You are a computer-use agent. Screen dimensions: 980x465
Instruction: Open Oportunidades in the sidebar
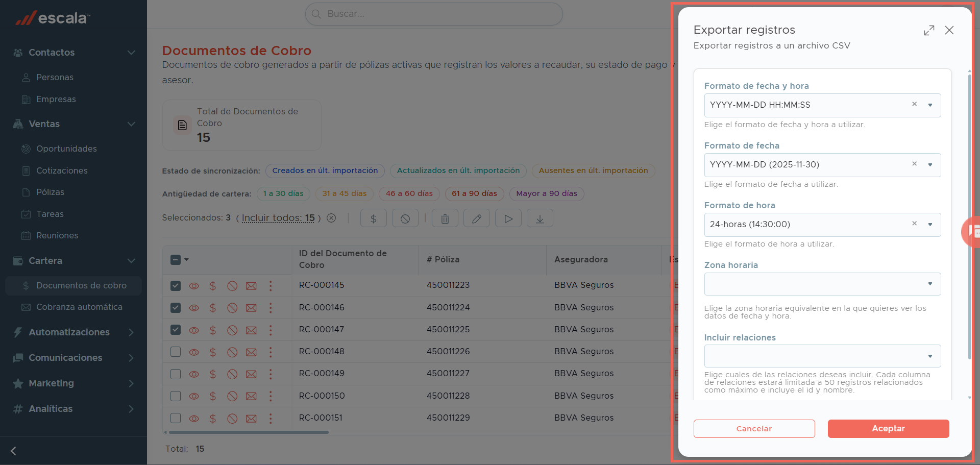pos(66,149)
